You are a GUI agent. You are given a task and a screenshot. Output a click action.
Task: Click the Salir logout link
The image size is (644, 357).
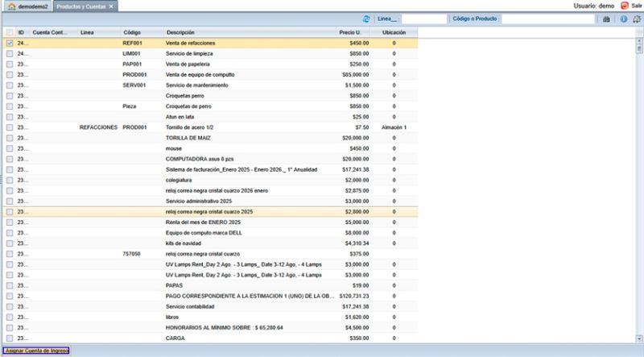point(636,6)
